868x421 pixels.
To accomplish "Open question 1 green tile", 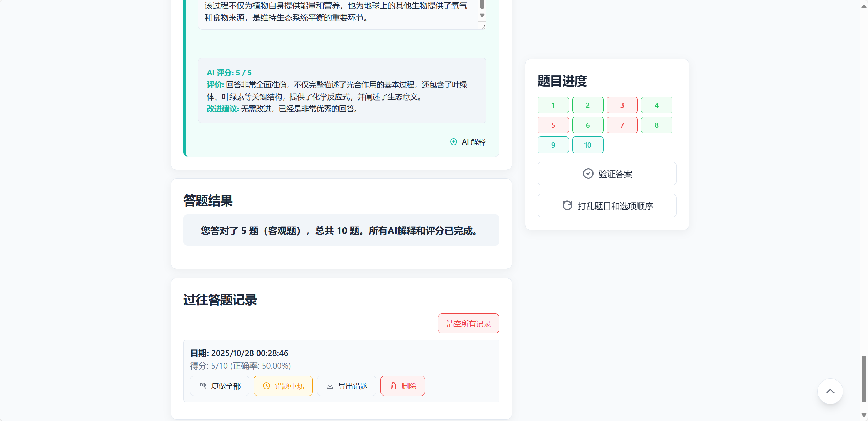I will click(553, 105).
